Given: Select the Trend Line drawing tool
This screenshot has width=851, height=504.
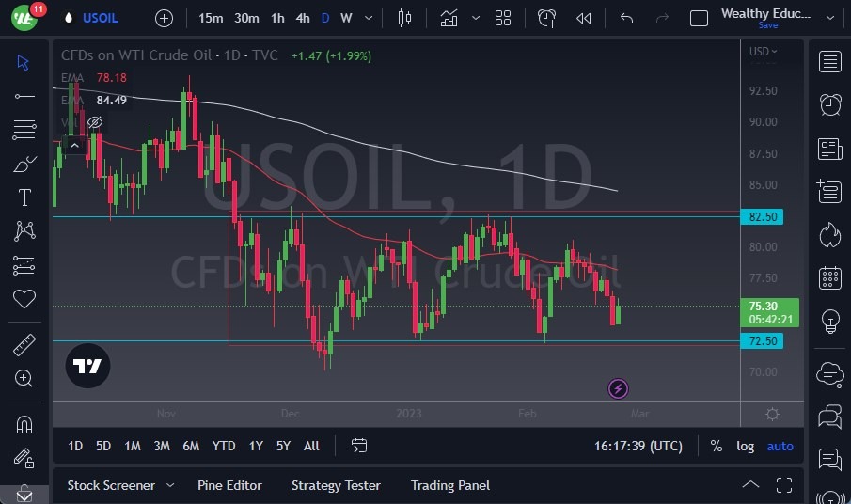Looking at the screenshot, I should pos(24,96).
